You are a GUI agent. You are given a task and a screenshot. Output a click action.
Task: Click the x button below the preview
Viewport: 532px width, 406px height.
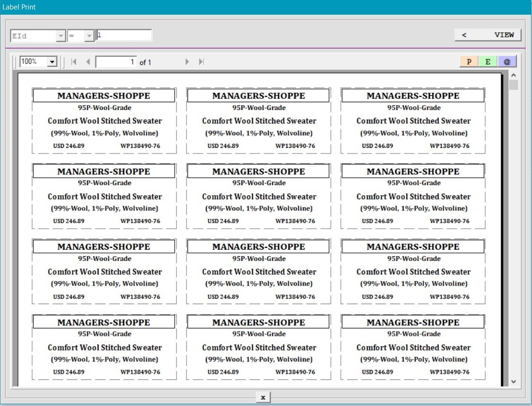[x=263, y=397]
